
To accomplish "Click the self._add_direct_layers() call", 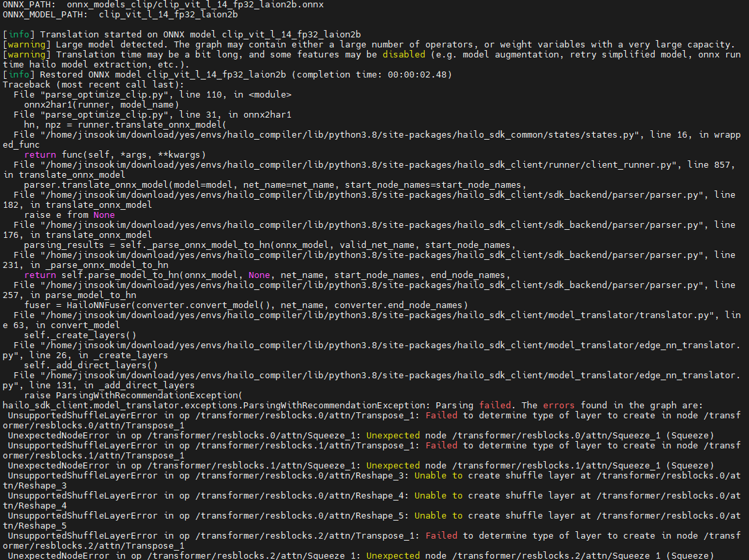I will (x=90, y=366).
